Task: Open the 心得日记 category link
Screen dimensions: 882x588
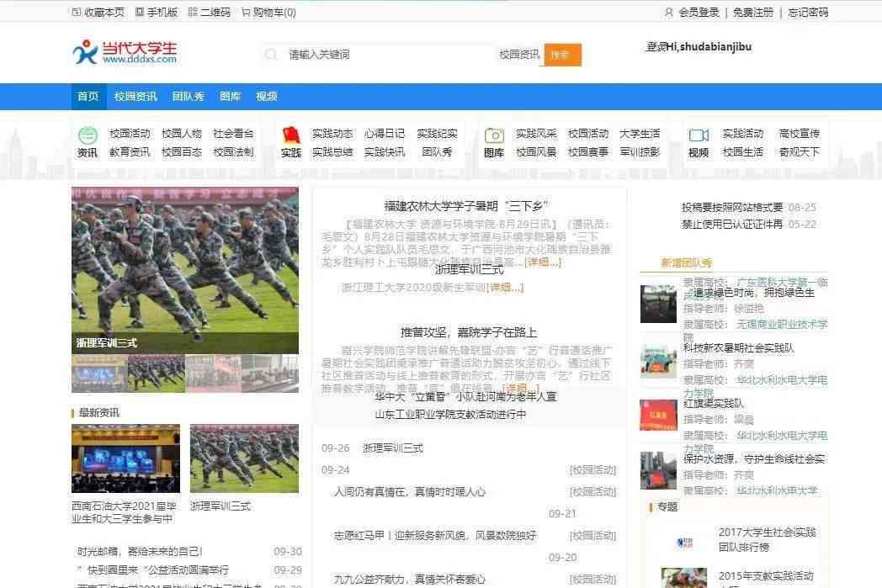Action: [x=385, y=134]
